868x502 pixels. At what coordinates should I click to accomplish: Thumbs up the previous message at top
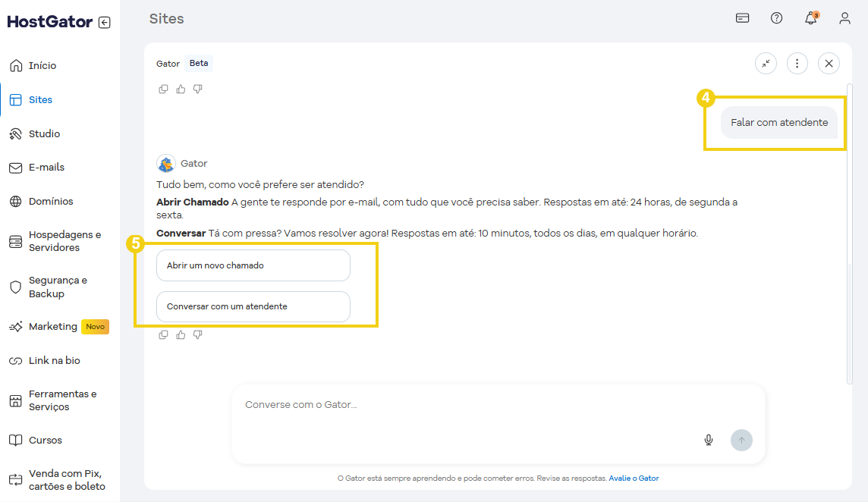pos(181,89)
